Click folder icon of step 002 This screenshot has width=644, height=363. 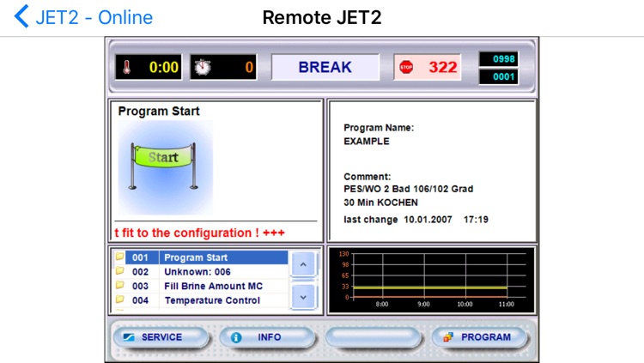[119, 271]
